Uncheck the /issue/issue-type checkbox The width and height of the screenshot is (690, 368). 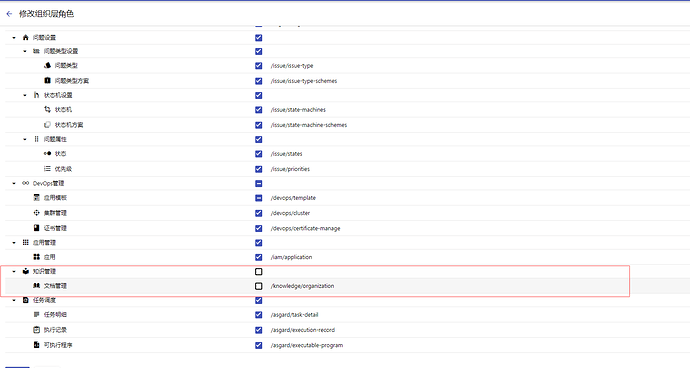click(x=259, y=66)
